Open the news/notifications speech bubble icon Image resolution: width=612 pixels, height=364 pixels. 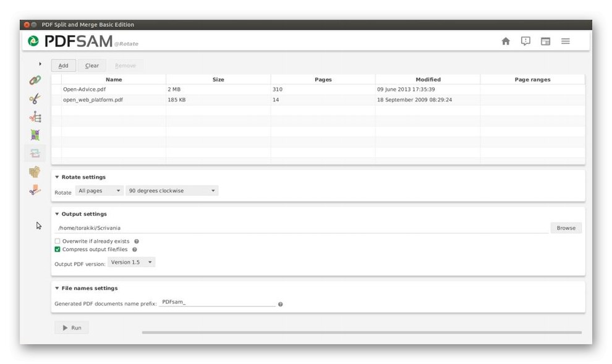525,41
